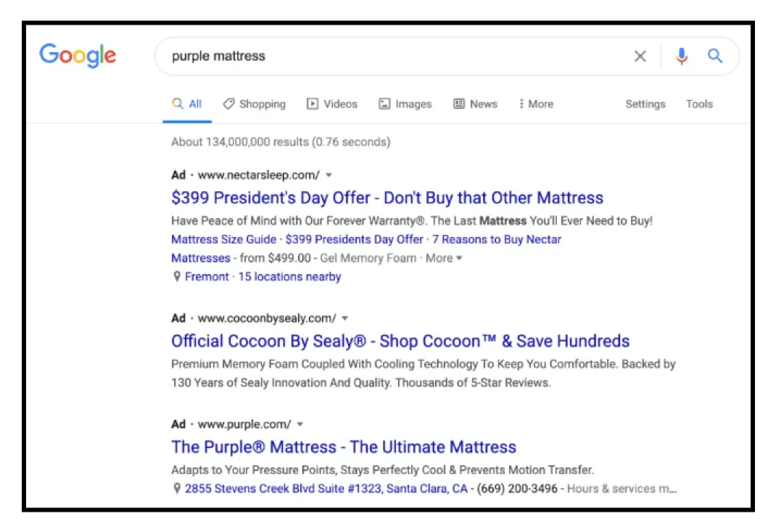Viewport: 776px width, 532px height.
Task: Open the $399 Presidents Day Offer sitelink
Action: pyautogui.click(x=355, y=239)
